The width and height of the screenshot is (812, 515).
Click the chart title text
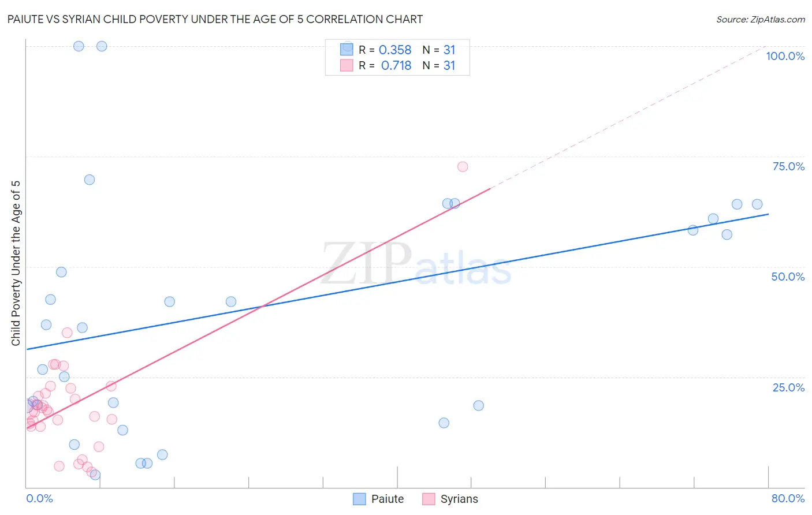point(215,19)
